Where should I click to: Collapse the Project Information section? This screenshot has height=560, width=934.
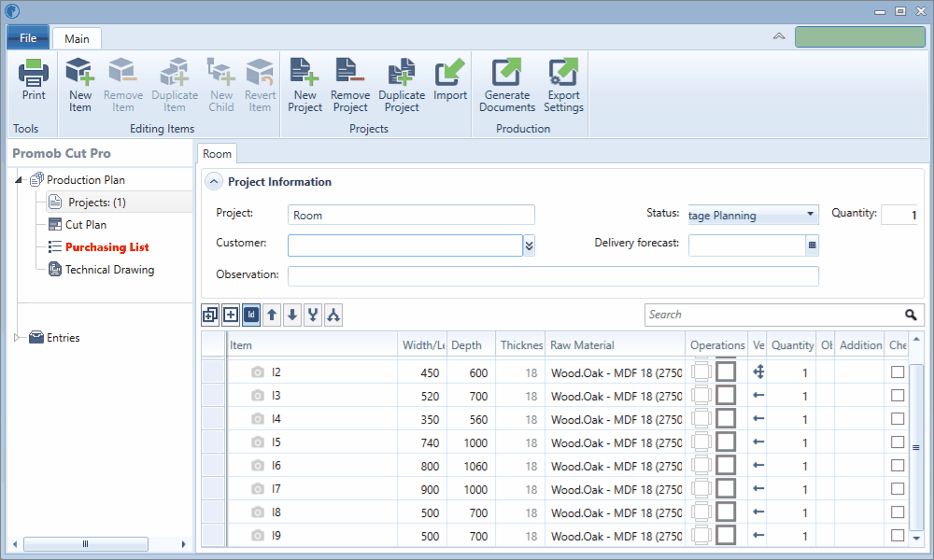[214, 182]
